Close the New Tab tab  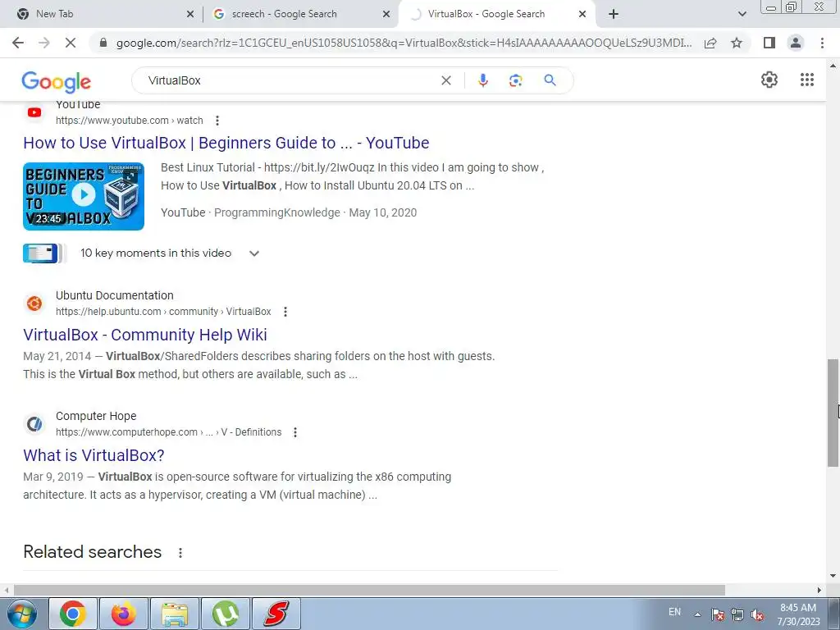pyautogui.click(x=189, y=15)
